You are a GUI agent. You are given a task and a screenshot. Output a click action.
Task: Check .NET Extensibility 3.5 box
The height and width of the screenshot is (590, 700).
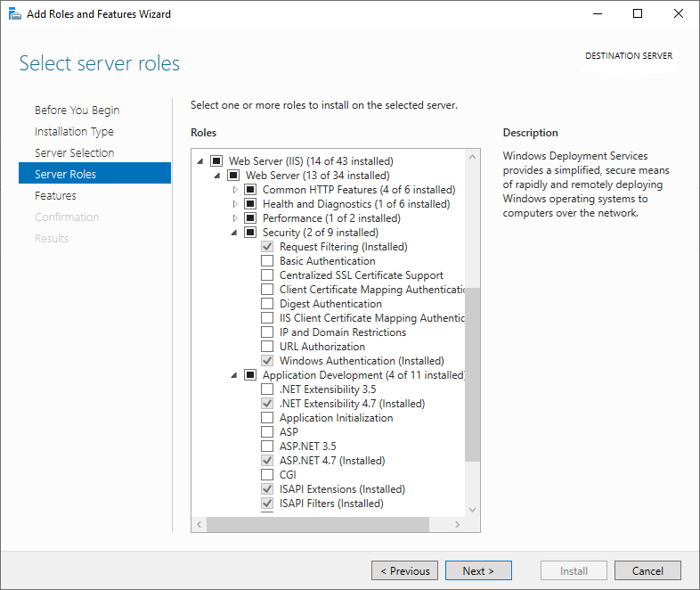click(267, 389)
